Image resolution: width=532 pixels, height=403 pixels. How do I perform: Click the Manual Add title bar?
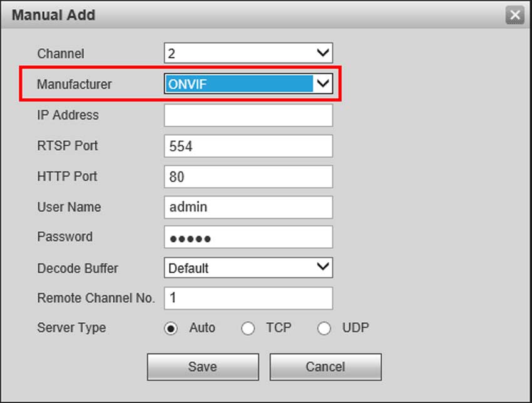250,15
